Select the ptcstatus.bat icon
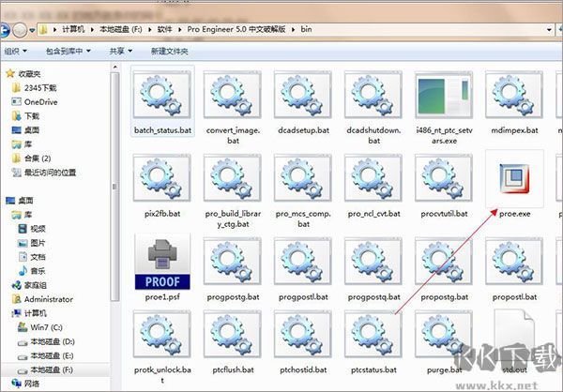 tap(373, 334)
